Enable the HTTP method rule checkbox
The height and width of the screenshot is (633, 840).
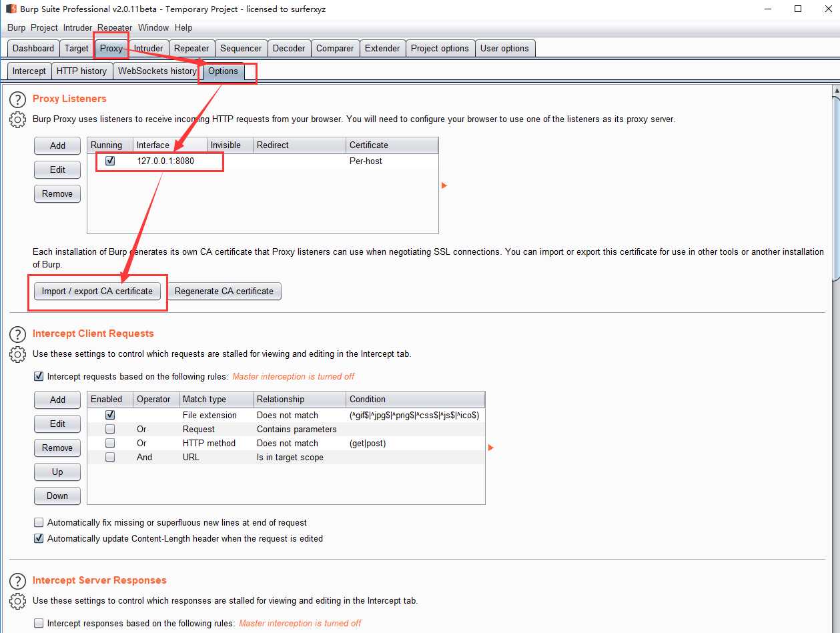coord(110,443)
